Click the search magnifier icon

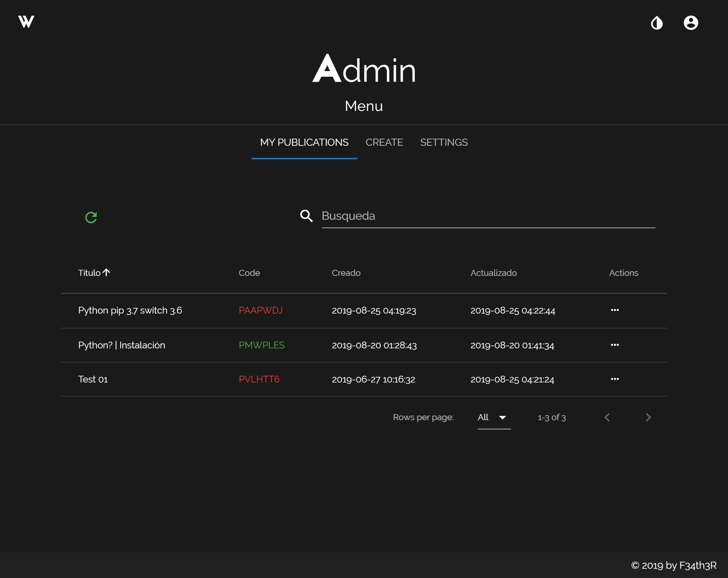click(x=306, y=216)
